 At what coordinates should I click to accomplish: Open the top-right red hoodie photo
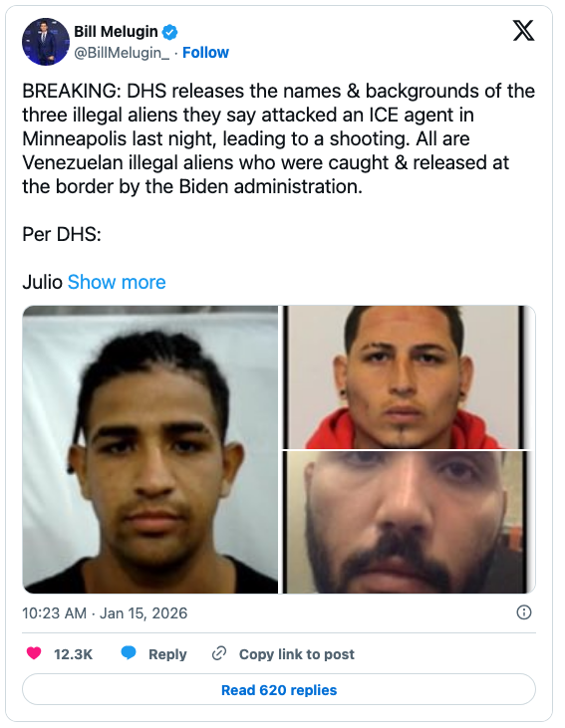point(409,377)
